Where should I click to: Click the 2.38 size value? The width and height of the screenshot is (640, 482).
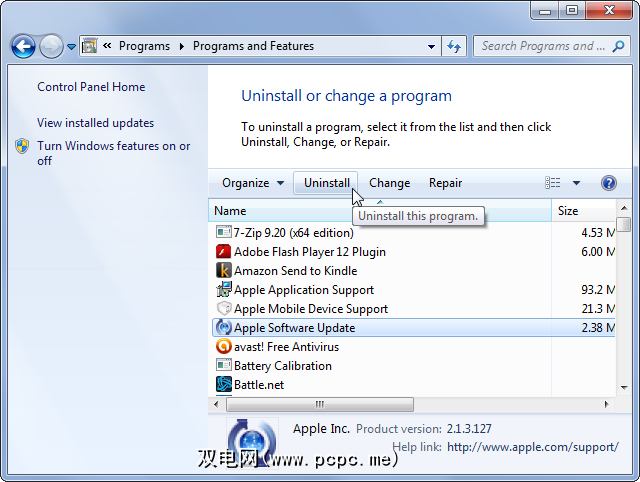pyautogui.click(x=598, y=328)
